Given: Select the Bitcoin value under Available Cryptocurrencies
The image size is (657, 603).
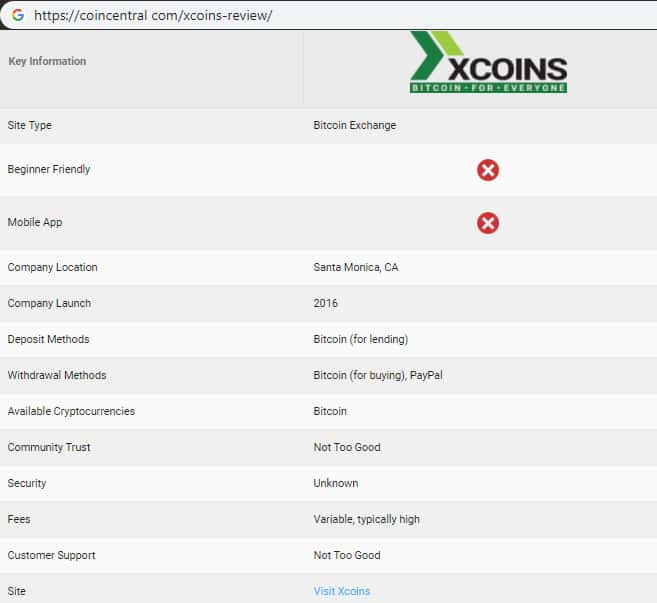Looking at the screenshot, I should [x=330, y=411].
